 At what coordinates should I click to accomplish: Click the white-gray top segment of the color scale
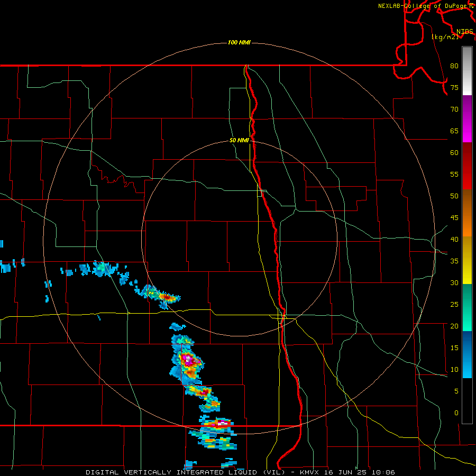467,71
